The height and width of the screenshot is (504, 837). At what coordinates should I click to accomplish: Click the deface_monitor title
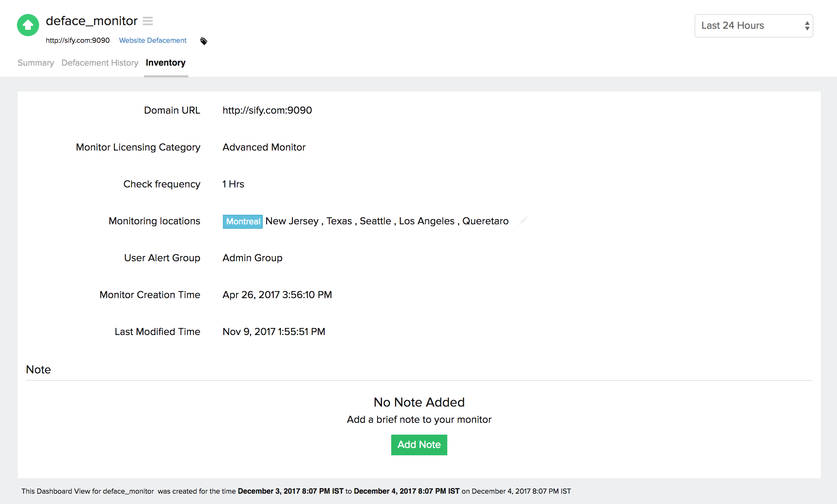point(92,21)
